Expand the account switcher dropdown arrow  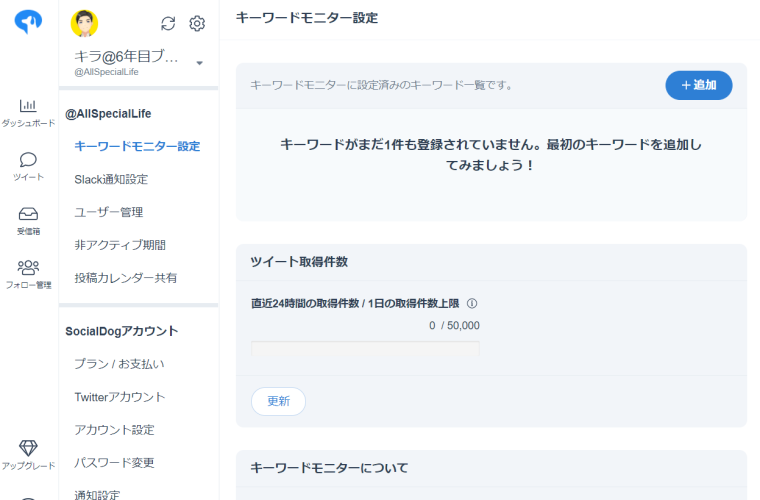[x=199, y=63]
